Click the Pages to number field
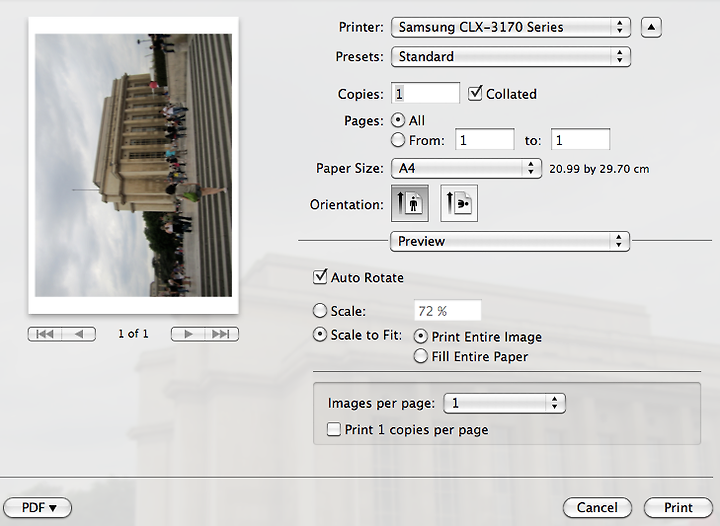This screenshot has height=526, width=720. (580, 140)
